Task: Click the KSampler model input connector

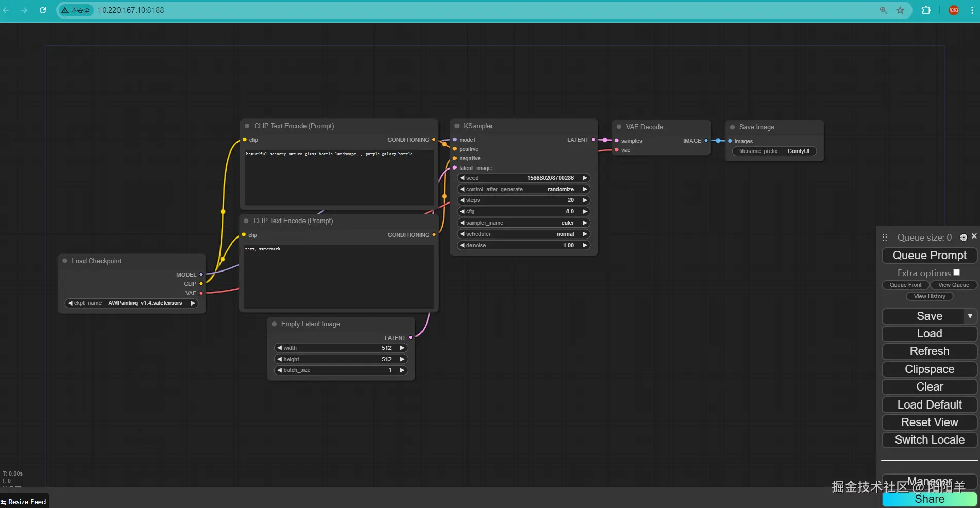Action: tap(454, 140)
